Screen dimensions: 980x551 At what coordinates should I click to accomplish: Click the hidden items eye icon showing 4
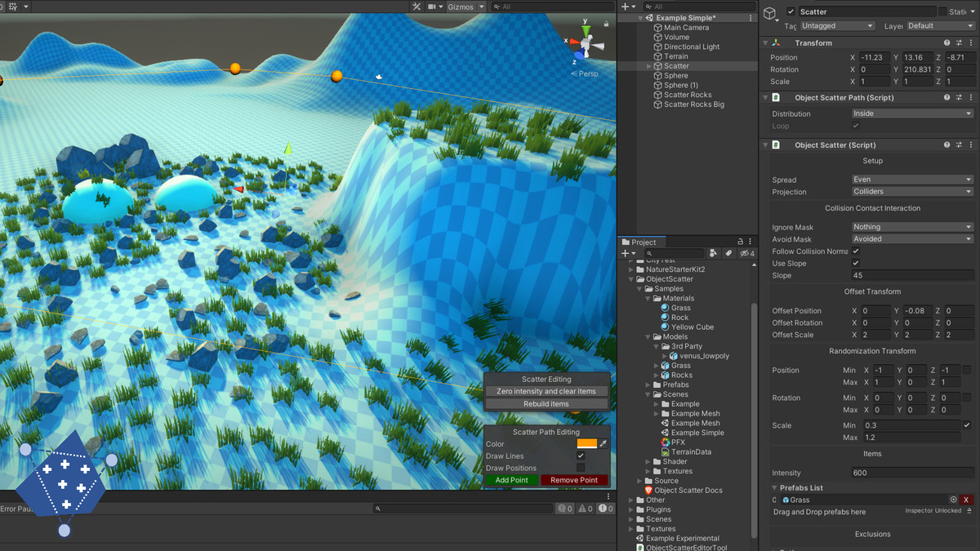tap(746, 253)
